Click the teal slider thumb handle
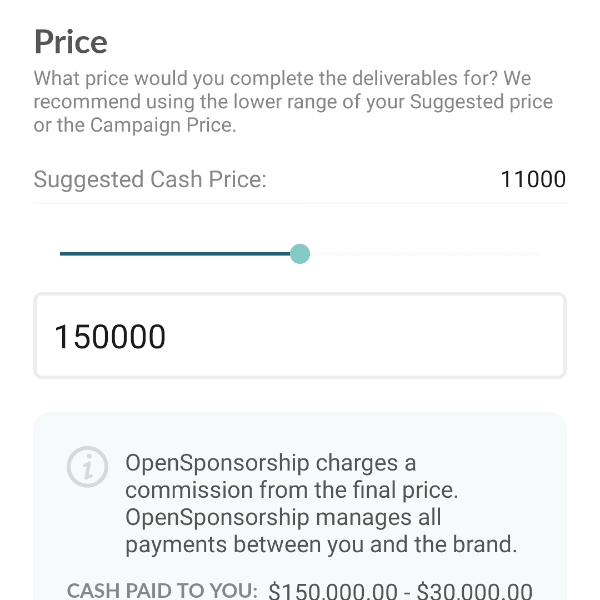This screenshot has height=600, width=600. (299, 254)
